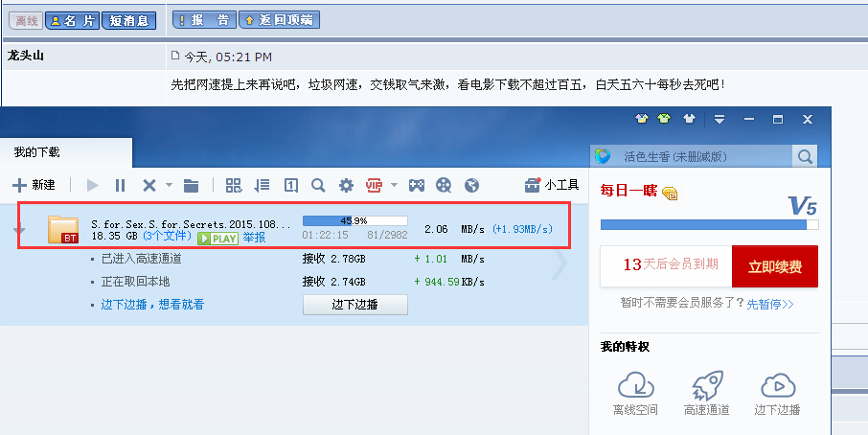The image size is (868, 435).
Task: Click the 新建 new task button
Action: tap(34, 185)
